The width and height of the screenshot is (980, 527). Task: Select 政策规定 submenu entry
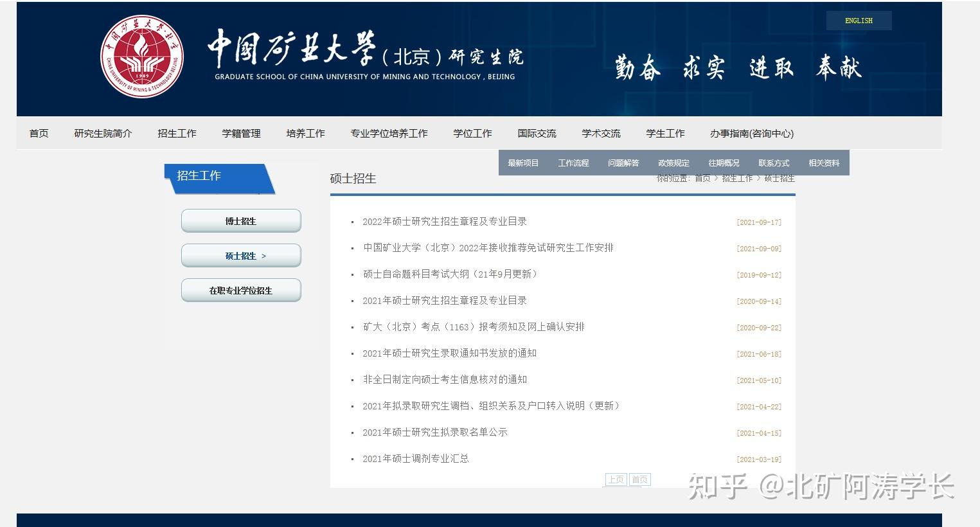[673, 163]
